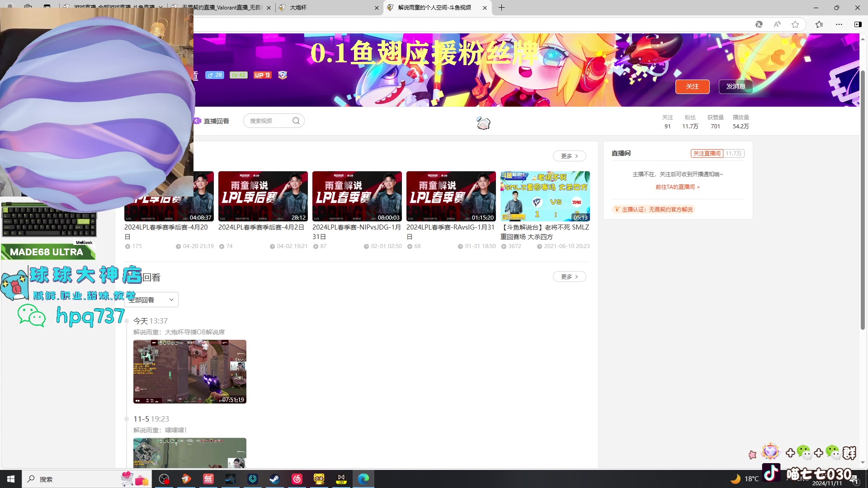This screenshot has height=488, width=868.
Task: Click the 播放量 54.2万 stat
Action: click(741, 122)
